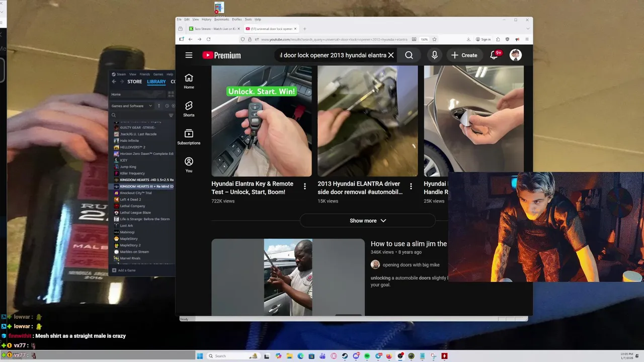The height and width of the screenshot is (362, 644).
Task: Go forward in browser history
Action: click(199, 39)
